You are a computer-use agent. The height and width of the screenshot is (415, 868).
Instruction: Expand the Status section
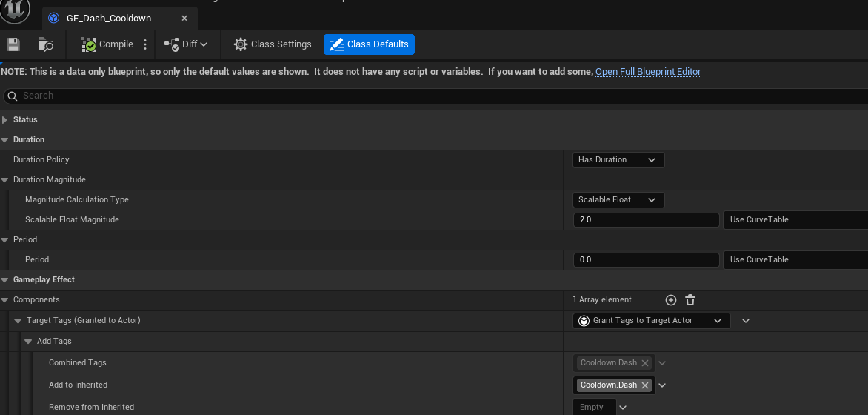click(x=5, y=119)
